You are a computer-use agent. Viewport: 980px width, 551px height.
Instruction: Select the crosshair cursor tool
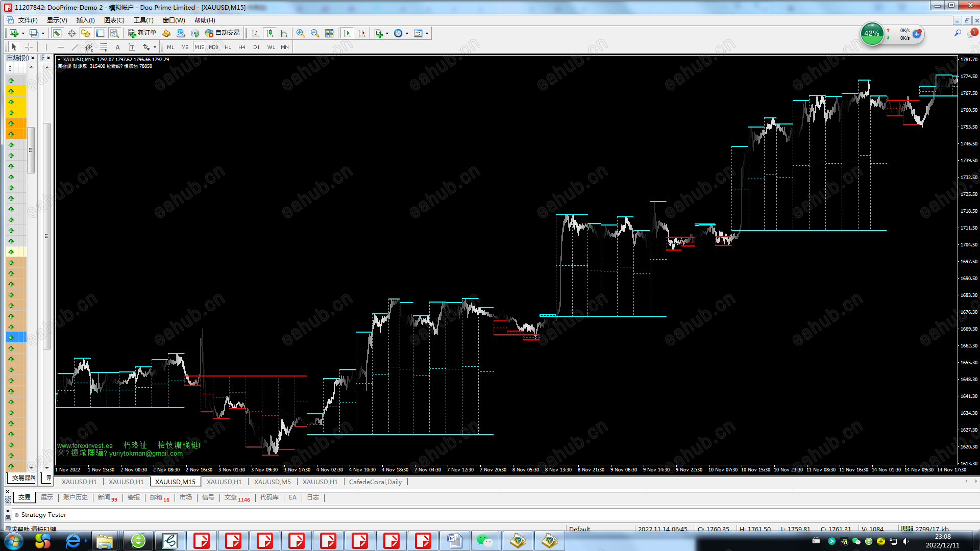tap(29, 47)
